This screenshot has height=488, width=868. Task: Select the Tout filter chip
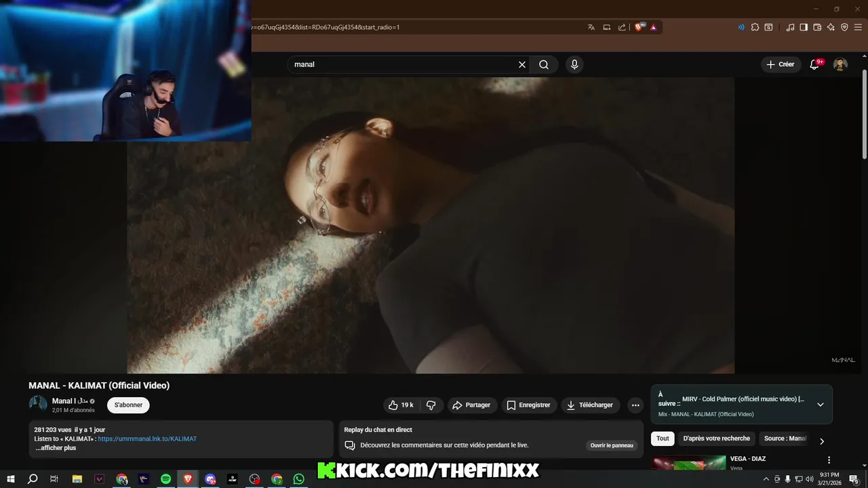click(663, 439)
